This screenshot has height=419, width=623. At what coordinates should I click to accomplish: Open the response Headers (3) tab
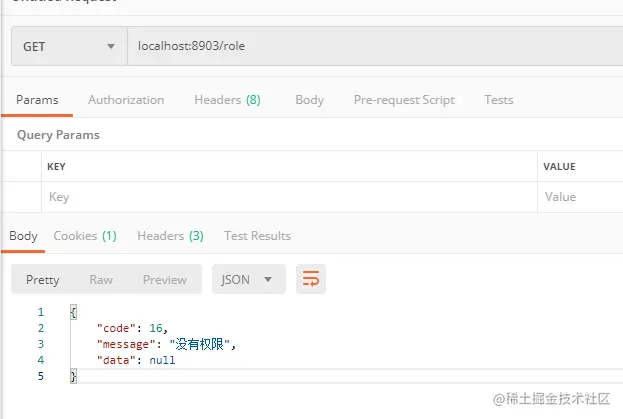[x=170, y=236]
